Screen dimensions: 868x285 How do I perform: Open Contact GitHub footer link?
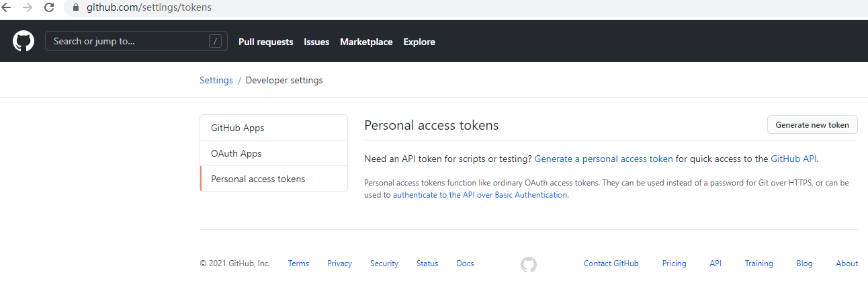click(x=611, y=263)
